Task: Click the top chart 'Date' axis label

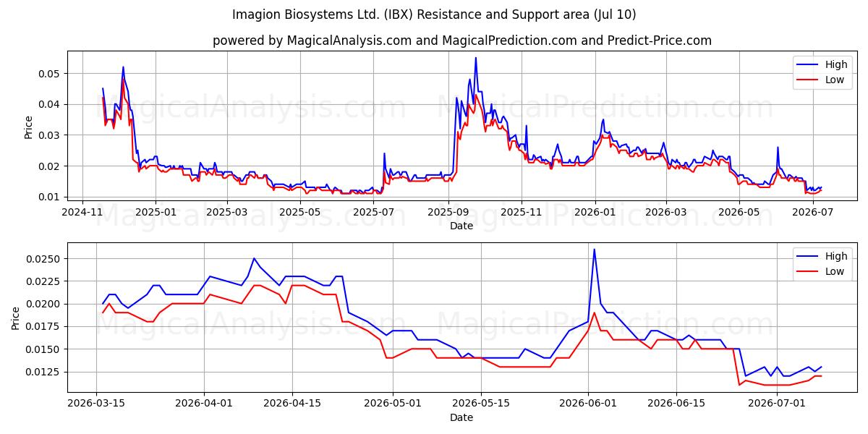Action: pyautogui.click(x=461, y=226)
